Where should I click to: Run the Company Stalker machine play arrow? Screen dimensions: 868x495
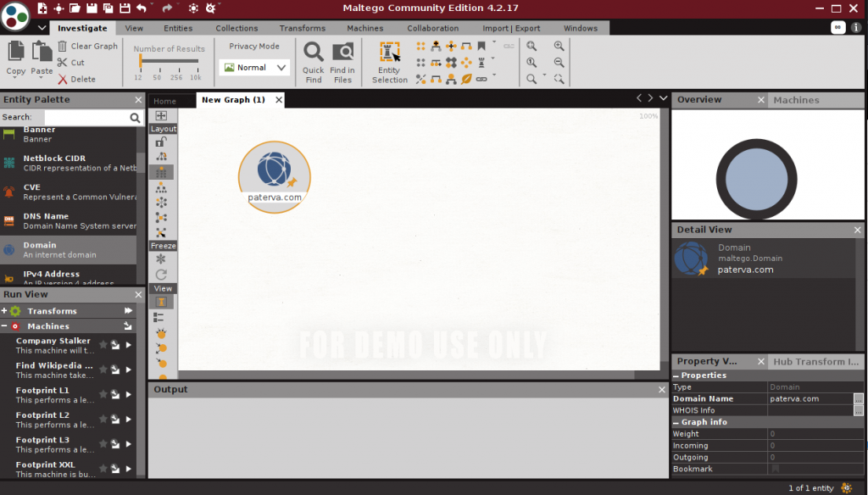[x=129, y=345]
